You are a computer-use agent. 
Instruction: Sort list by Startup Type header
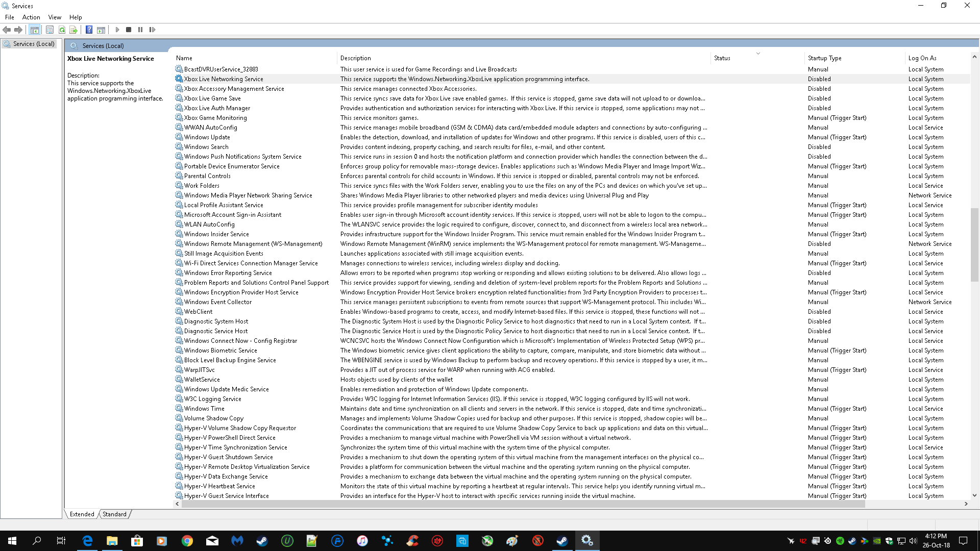coord(824,58)
